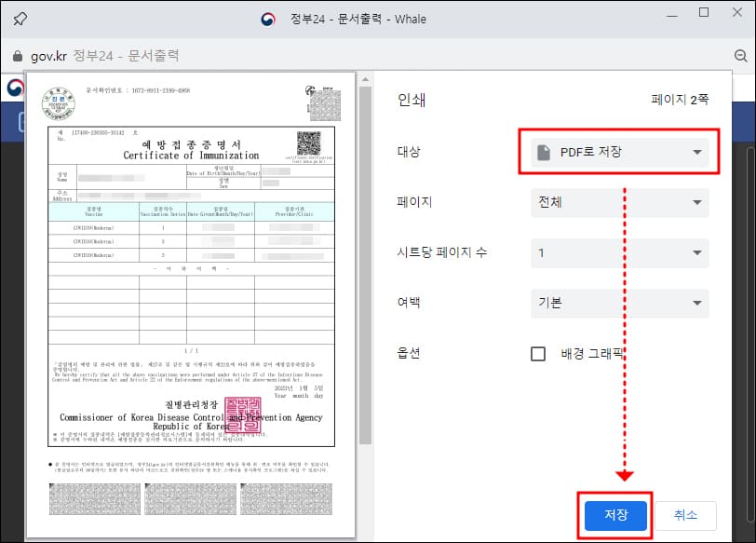
Task: Click the 저장 save button
Action: click(614, 514)
